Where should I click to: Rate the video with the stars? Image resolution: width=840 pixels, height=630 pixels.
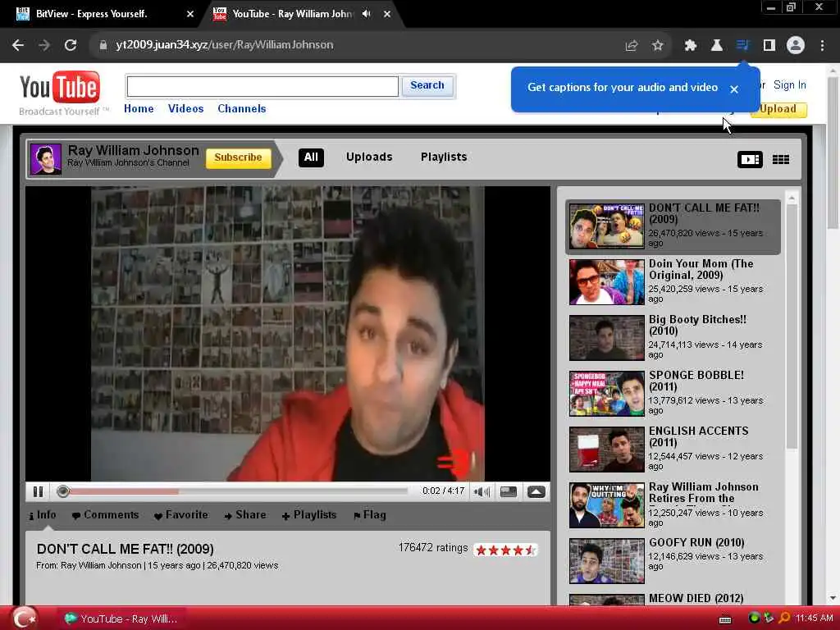tap(505, 550)
